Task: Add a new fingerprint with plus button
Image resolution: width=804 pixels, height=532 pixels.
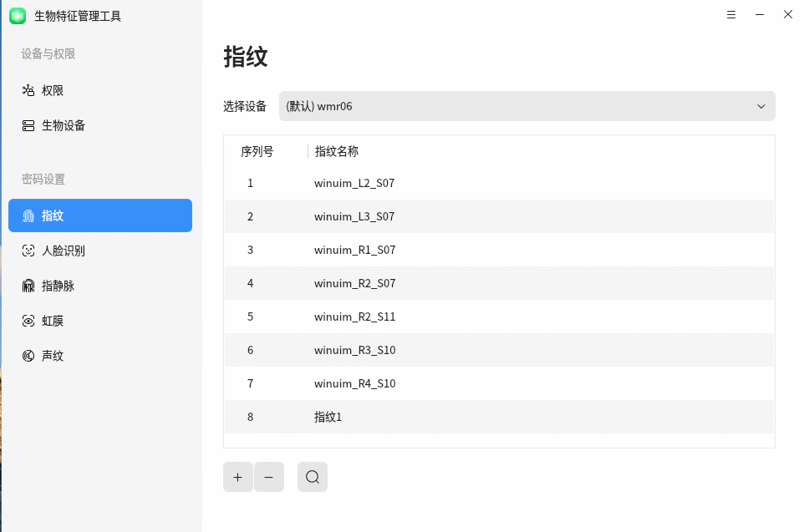Action: (x=238, y=477)
